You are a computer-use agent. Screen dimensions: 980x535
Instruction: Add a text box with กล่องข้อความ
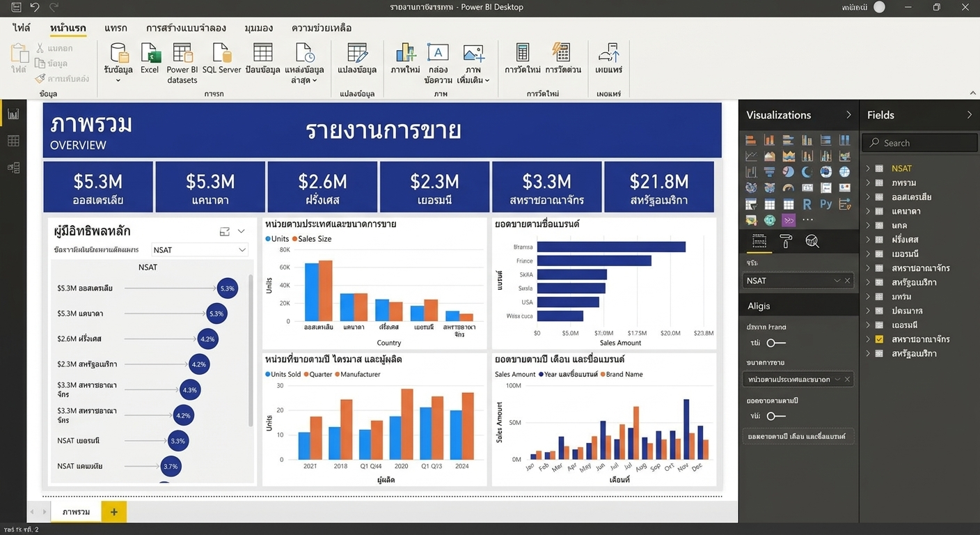pyautogui.click(x=438, y=63)
